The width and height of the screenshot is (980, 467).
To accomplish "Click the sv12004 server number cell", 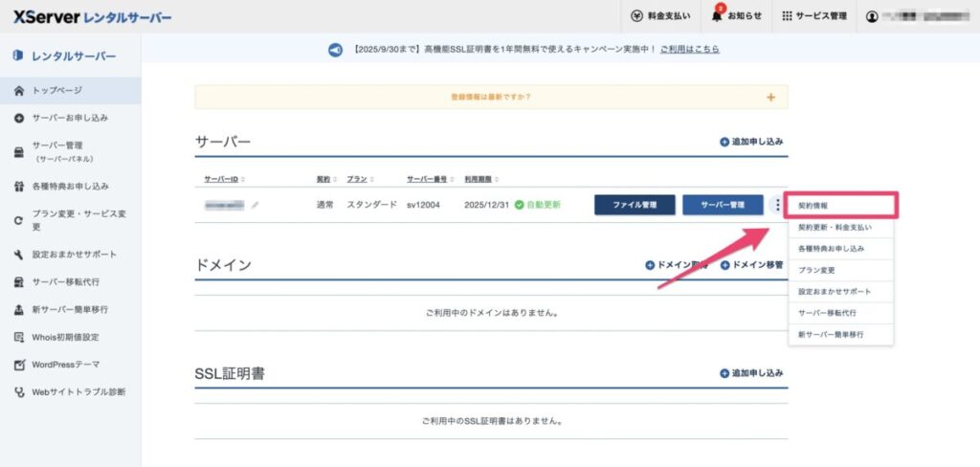I will (x=424, y=205).
